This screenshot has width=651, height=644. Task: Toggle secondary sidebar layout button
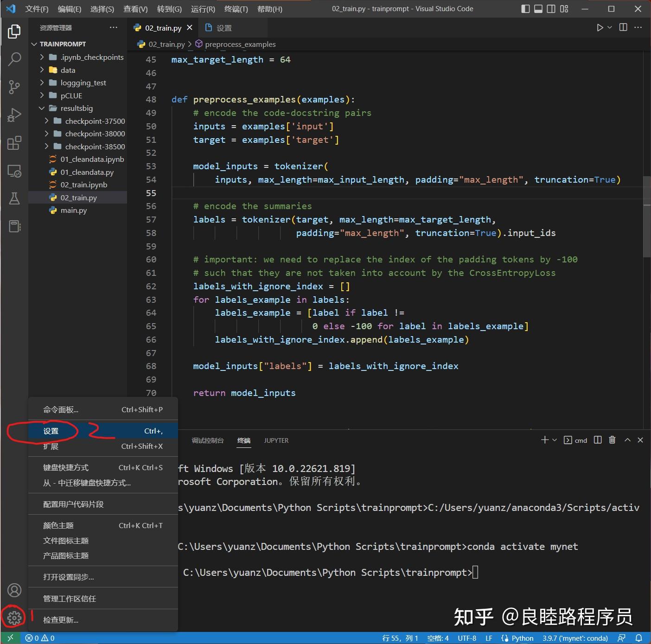click(551, 9)
